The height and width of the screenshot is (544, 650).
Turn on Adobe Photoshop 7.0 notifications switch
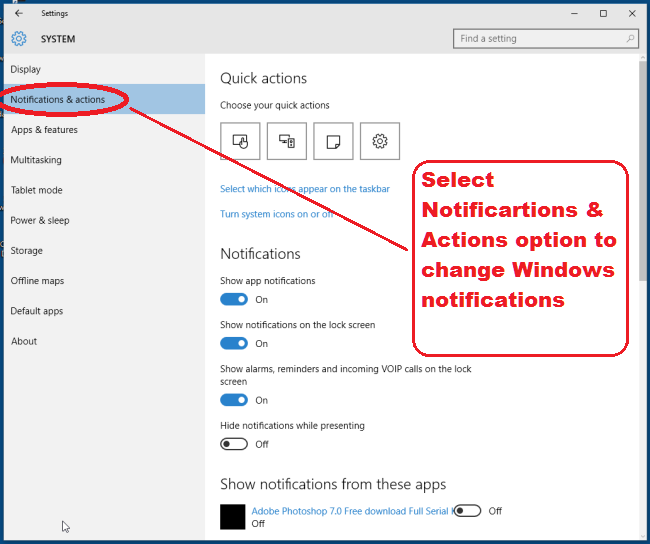point(467,511)
